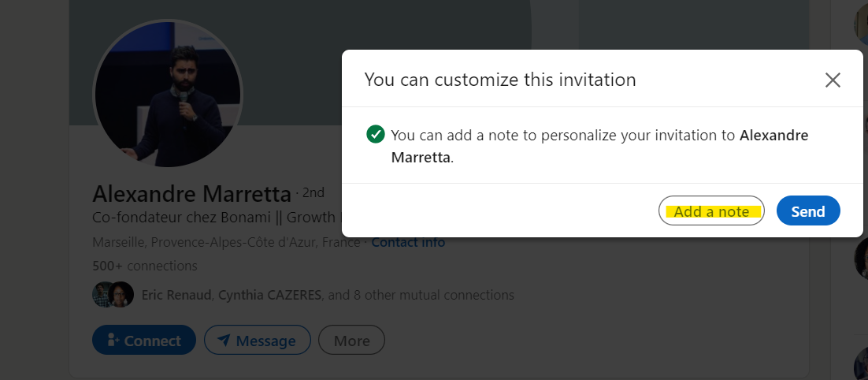Close the customize invitation dialog
The width and height of the screenshot is (868, 380).
(x=833, y=80)
